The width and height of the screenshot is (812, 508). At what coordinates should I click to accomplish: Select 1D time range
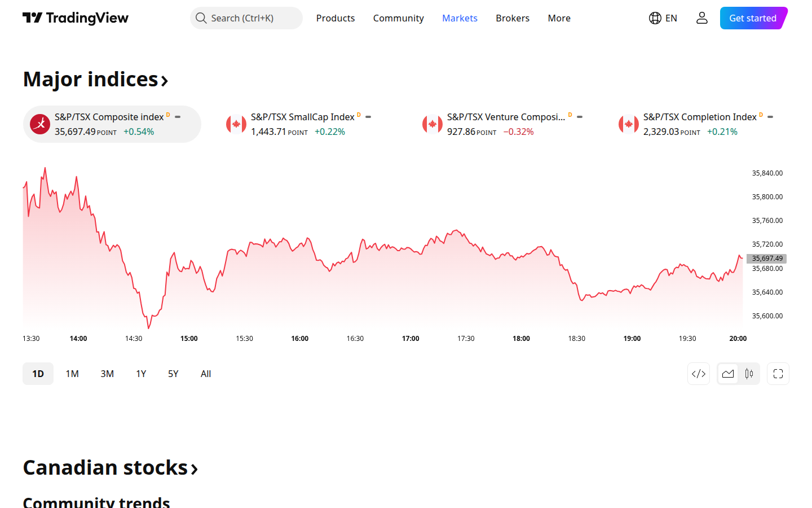[x=38, y=374]
